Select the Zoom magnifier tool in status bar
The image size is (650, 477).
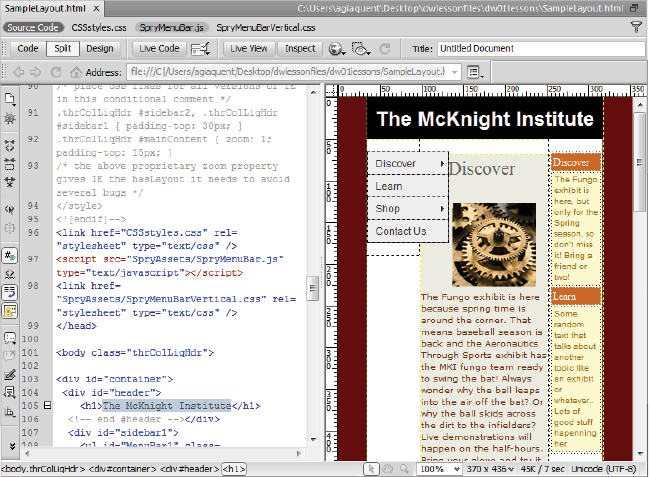[x=403, y=468]
